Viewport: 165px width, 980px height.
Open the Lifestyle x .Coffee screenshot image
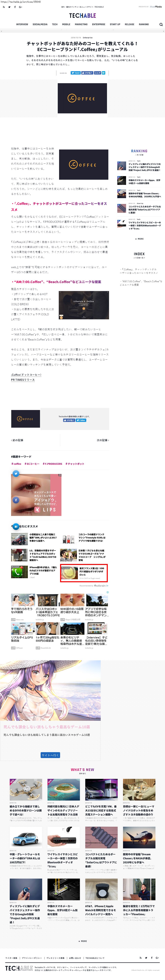tap(84, 305)
